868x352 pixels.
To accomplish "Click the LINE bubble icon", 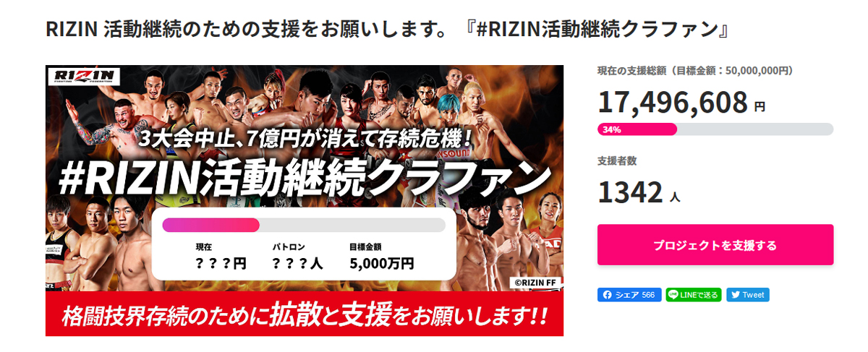I will tap(673, 295).
